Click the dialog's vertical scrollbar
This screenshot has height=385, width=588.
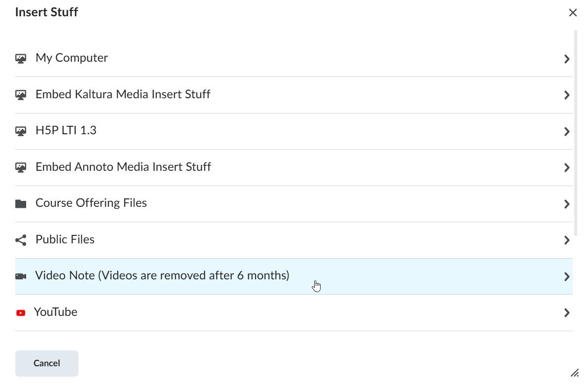[575, 133]
